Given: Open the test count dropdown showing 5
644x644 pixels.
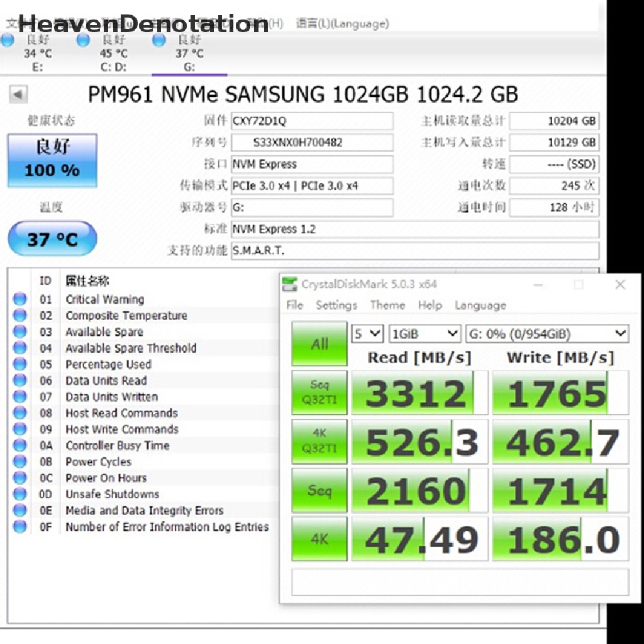Looking at the screenshot, I should click(x=367, y=333).
